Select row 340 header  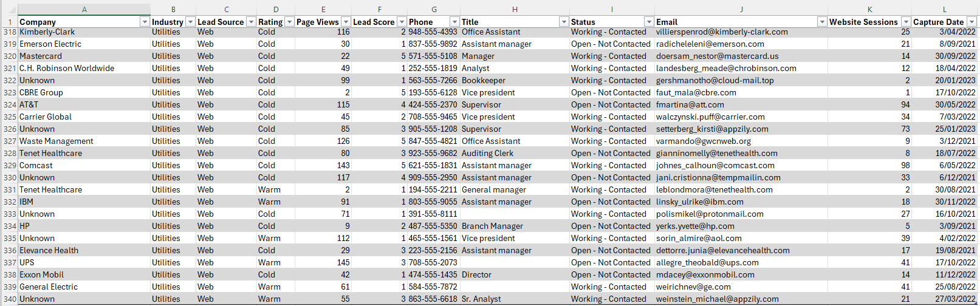pyautogui.click(x=9, y=299)
